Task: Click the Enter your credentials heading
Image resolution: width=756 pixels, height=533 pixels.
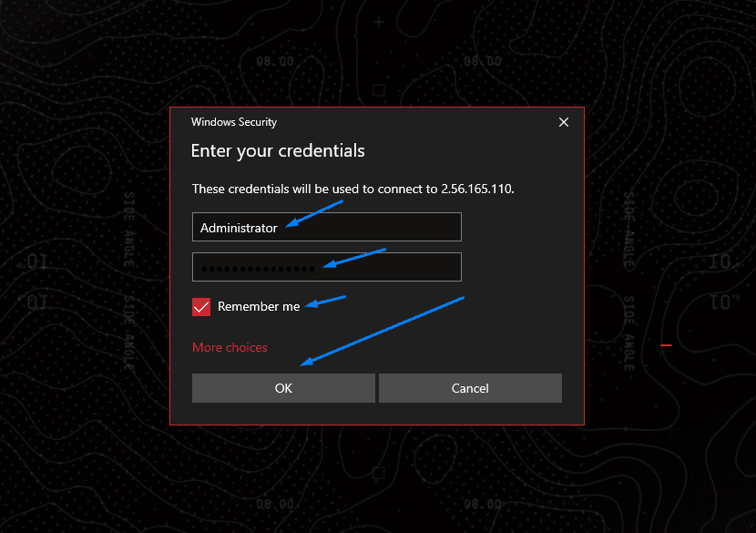Action: tap(278, 151)
